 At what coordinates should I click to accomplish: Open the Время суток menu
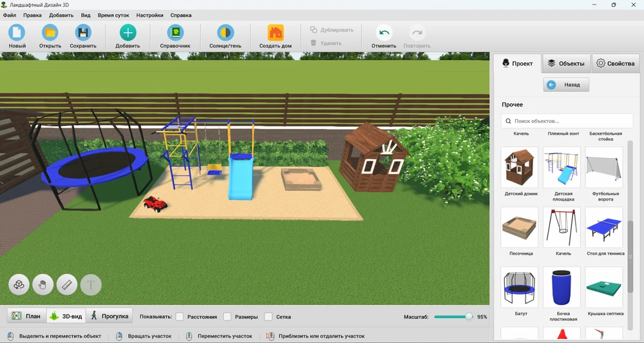pyautogui.click(x=113, y=15)
